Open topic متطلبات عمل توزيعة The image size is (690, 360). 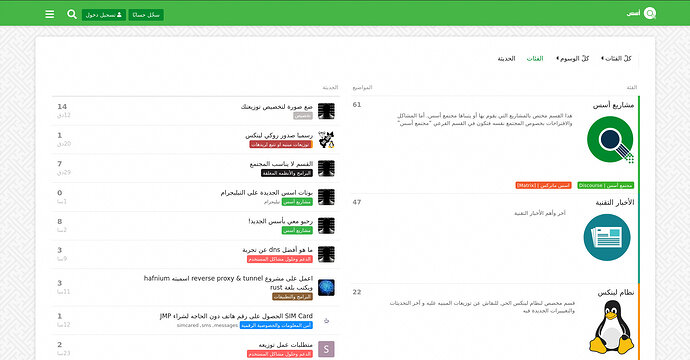286,345
